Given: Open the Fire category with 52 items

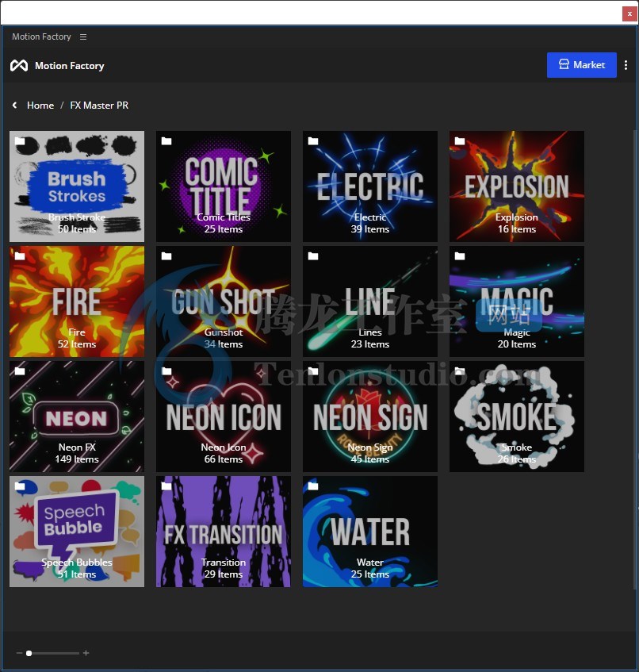Looking at the screenshot, I should [x=77, y=301].
